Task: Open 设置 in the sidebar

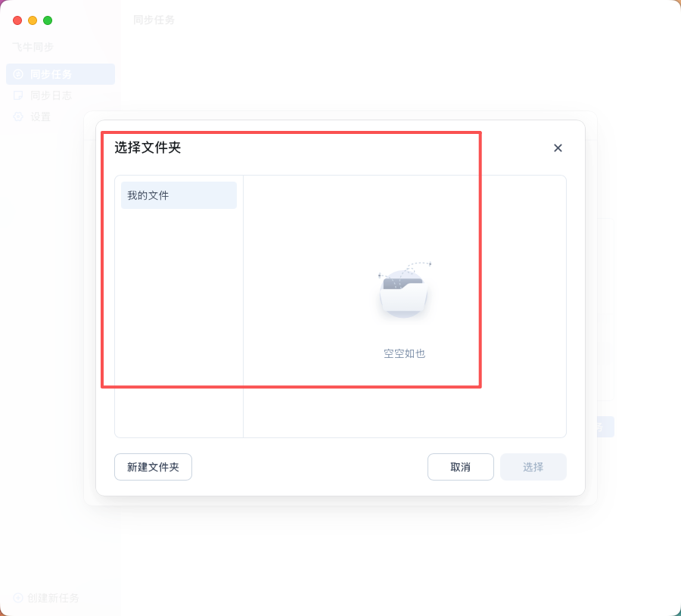Action: 61,117
